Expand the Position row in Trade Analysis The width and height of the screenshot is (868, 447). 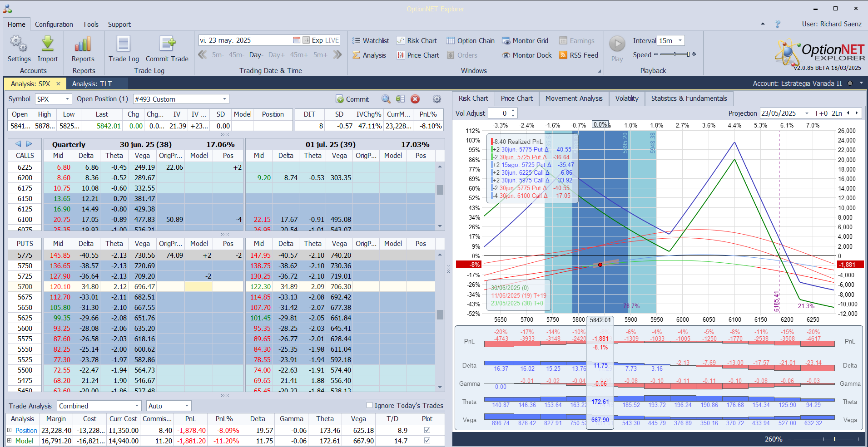coord(9,430)
